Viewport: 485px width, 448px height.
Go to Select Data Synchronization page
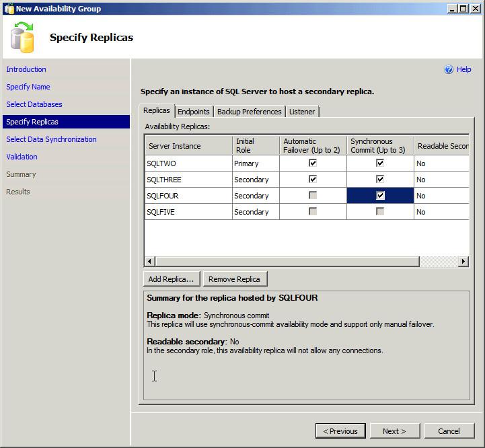51,139
